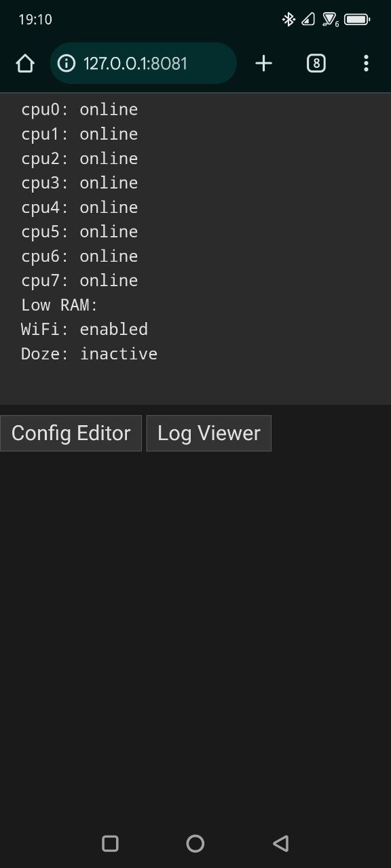
Task: Tap the browser home icon
Action: coord(25,64)
